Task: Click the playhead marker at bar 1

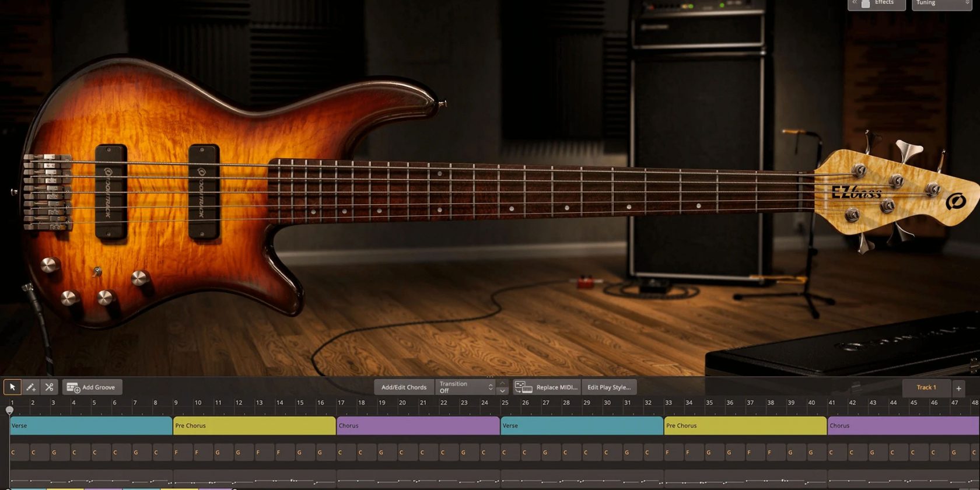Action: [x=9, y=410]
